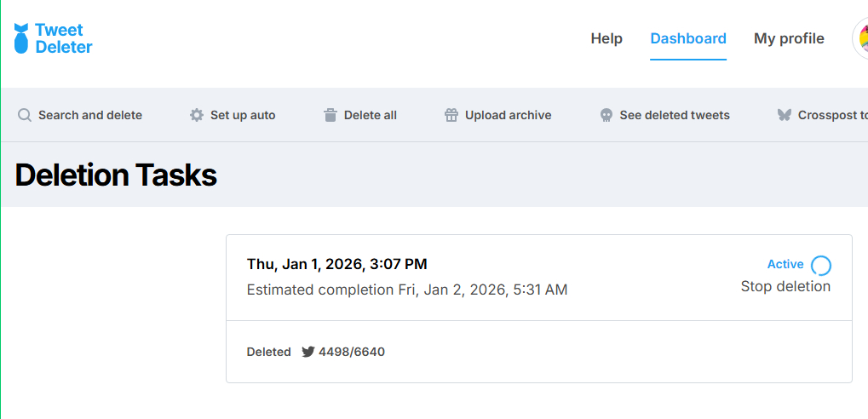868x419 pixels.
Task: Choose Upload archive from the toolbar
Action: click(508, 115)
